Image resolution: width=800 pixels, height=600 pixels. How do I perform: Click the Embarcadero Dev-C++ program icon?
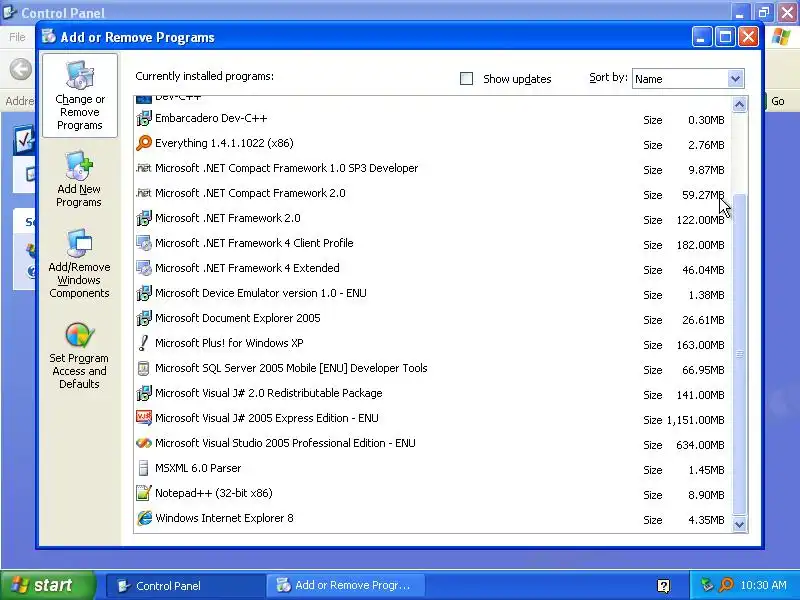pos(144,118)
